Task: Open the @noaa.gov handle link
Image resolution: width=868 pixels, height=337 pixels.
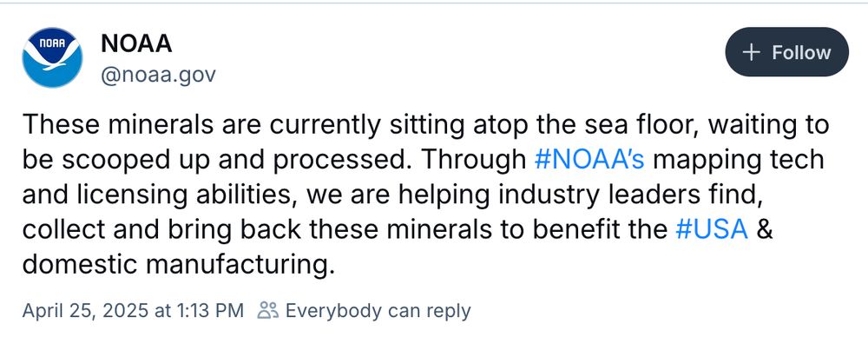Action: 158,75
